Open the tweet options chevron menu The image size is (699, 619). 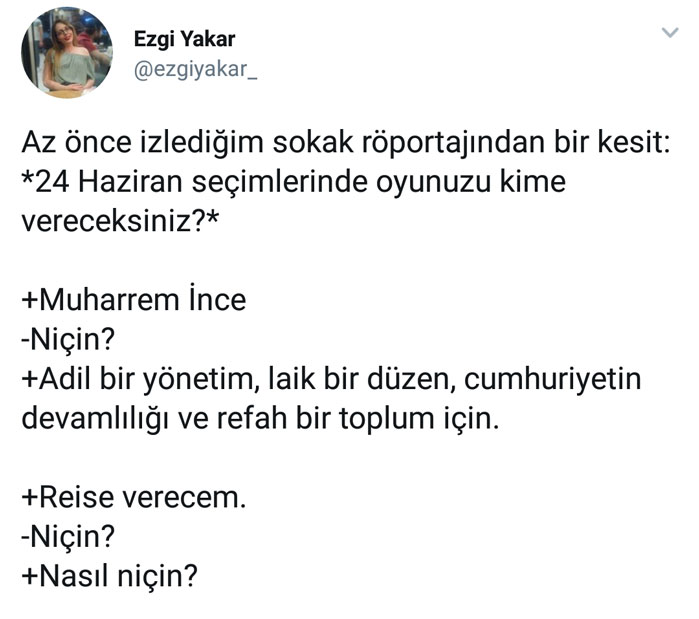[670, 33]
